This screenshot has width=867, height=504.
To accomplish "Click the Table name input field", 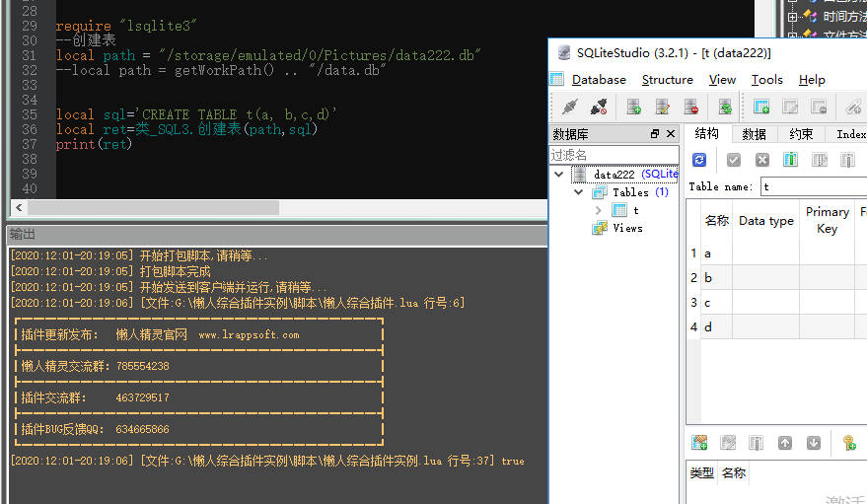I will (814, 186).
